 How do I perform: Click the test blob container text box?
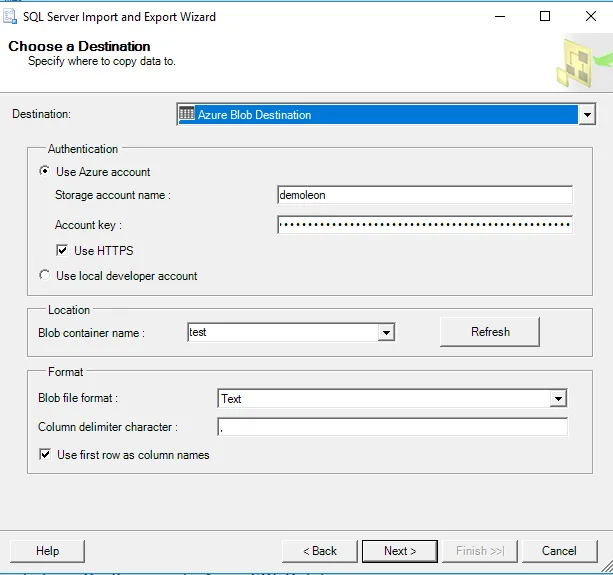[x=283, y=333]
